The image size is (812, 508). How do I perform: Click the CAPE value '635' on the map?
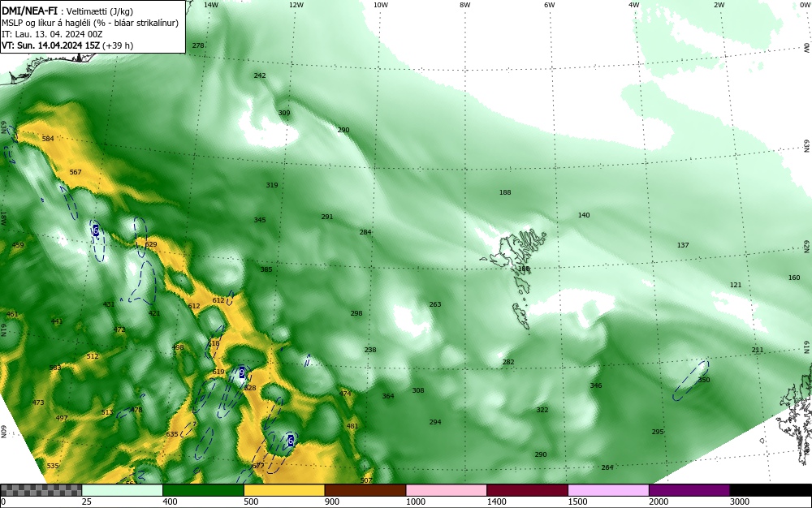coord(172,434)
